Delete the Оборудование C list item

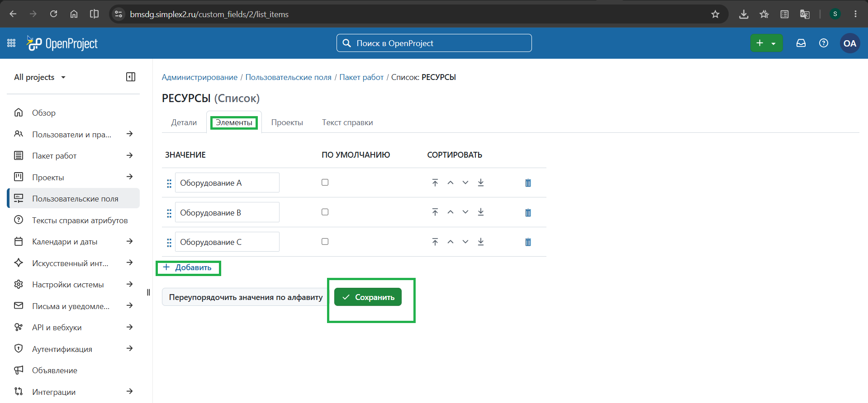pos(528,242)
